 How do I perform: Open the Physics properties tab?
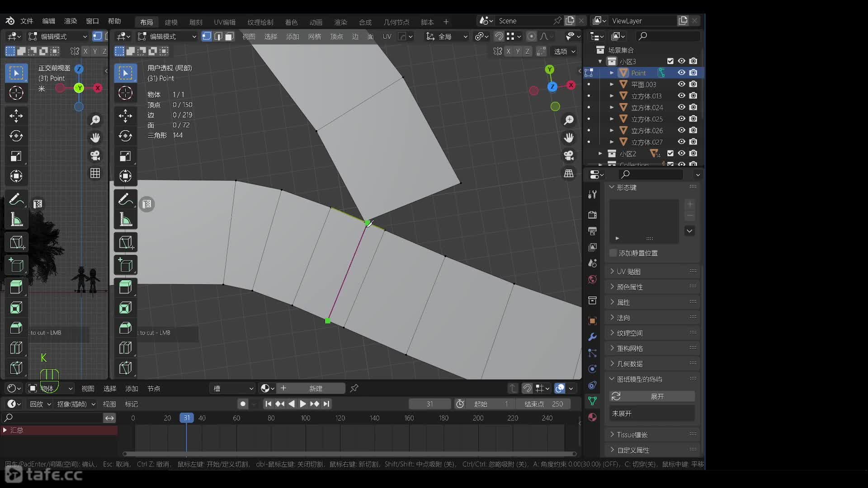[x=592, y=369]
